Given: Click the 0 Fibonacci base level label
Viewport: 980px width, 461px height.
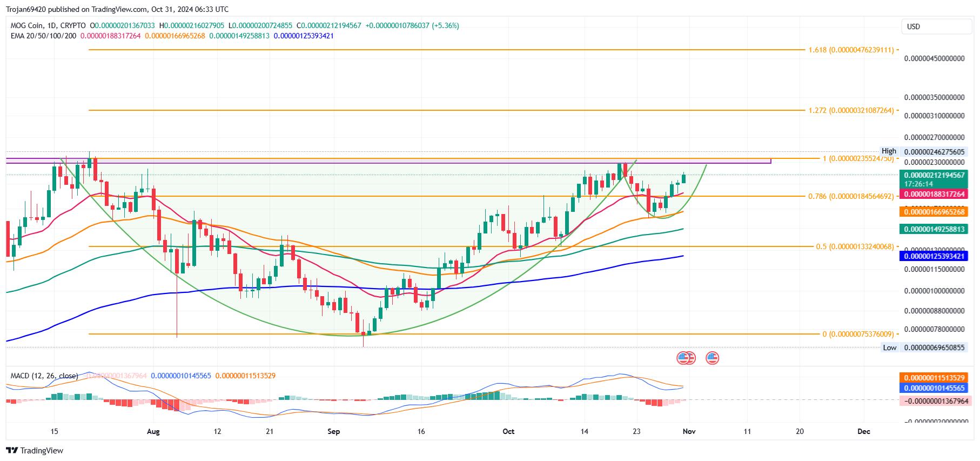Looking at the screenshot, I should (x=857, y=334).
